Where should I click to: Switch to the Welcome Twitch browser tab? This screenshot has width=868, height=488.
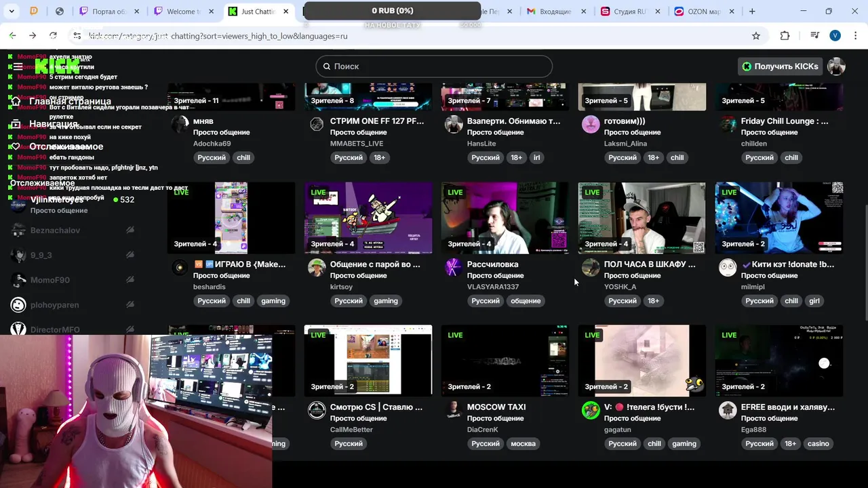(183, 12)
